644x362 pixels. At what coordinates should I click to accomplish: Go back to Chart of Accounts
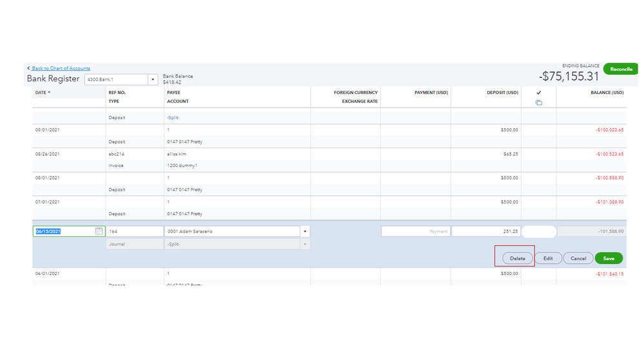pos(61,68)
